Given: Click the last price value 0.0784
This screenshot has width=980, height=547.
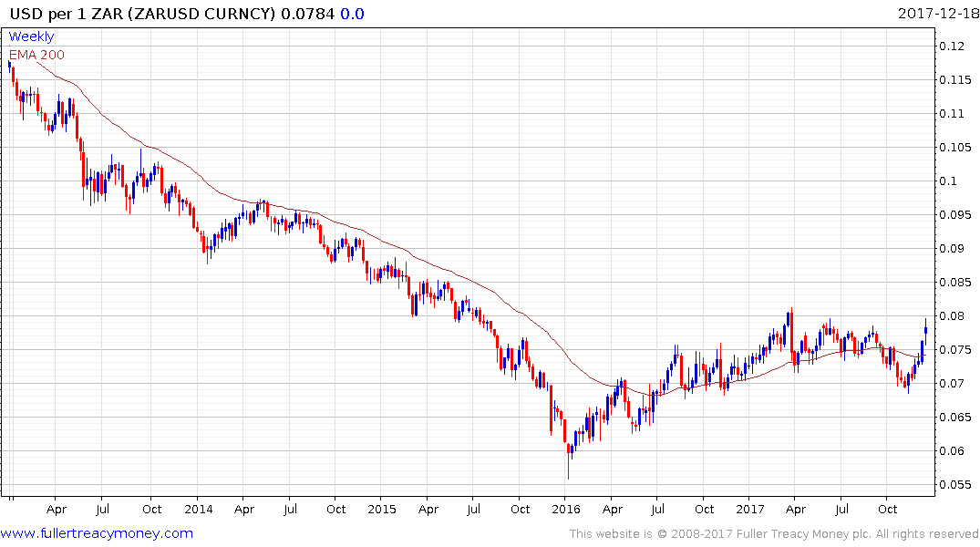Looking at the screenshot, I should [x=307, y=14].
